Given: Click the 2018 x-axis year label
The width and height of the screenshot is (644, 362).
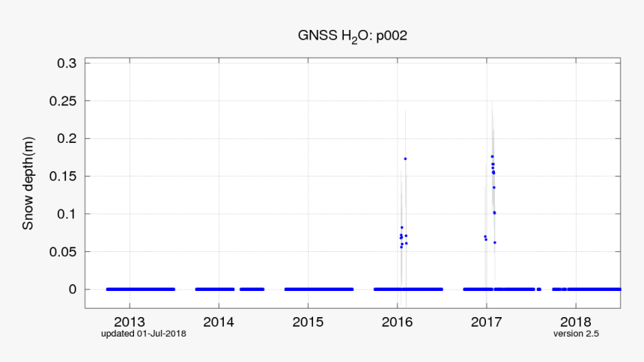Looking at the screenshot, I should tap(575, 322).
